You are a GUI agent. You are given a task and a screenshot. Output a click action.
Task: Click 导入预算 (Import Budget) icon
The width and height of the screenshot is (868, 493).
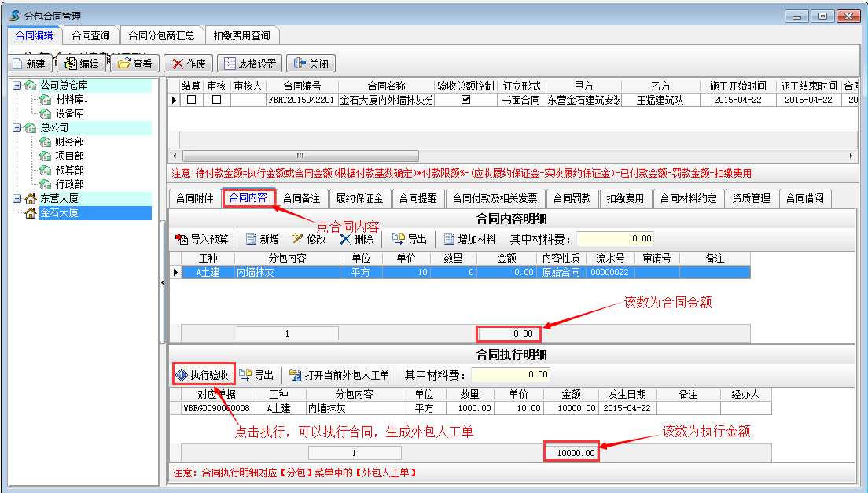pos(182,239)
